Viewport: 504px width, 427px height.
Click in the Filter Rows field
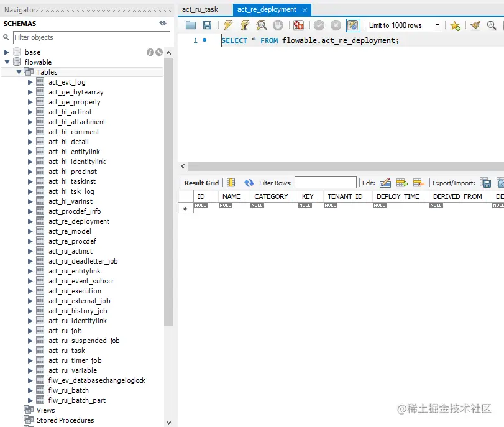326,182
